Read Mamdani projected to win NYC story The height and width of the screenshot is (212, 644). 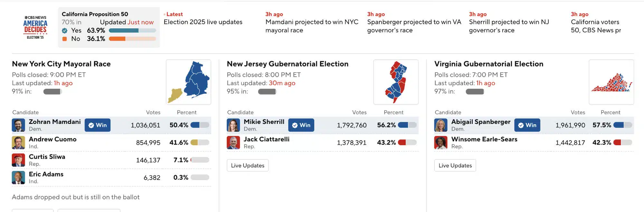312,26
